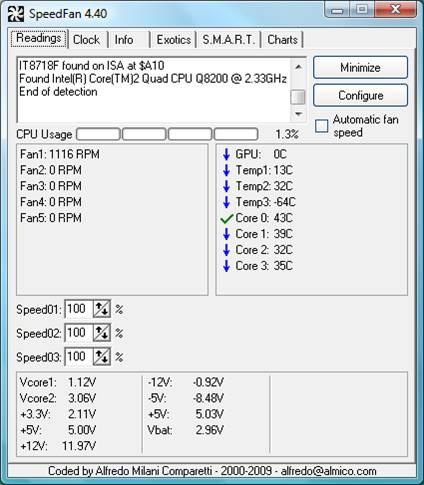Click the Speed01 percentage input field
This screenshot has width=424, height=485.
pos(79,309)
